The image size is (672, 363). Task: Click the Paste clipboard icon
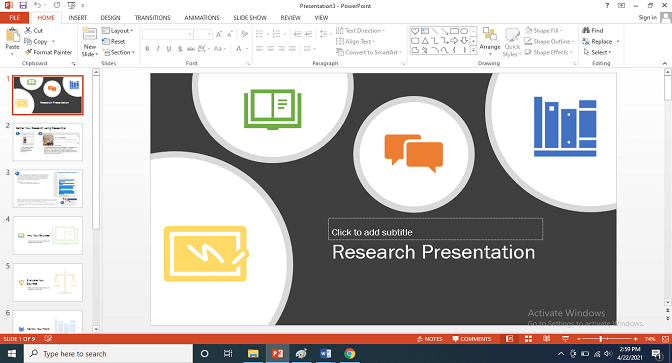[x=12, y=35]
